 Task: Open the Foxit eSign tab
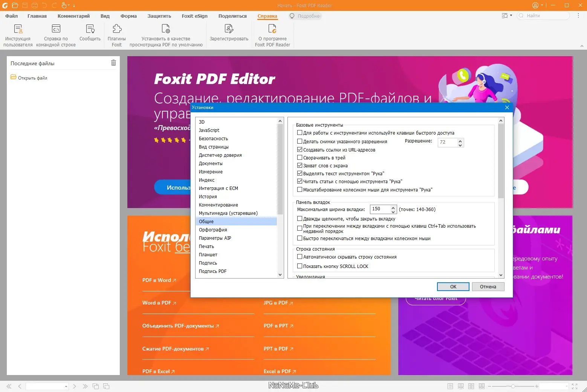tap(194, 16)
